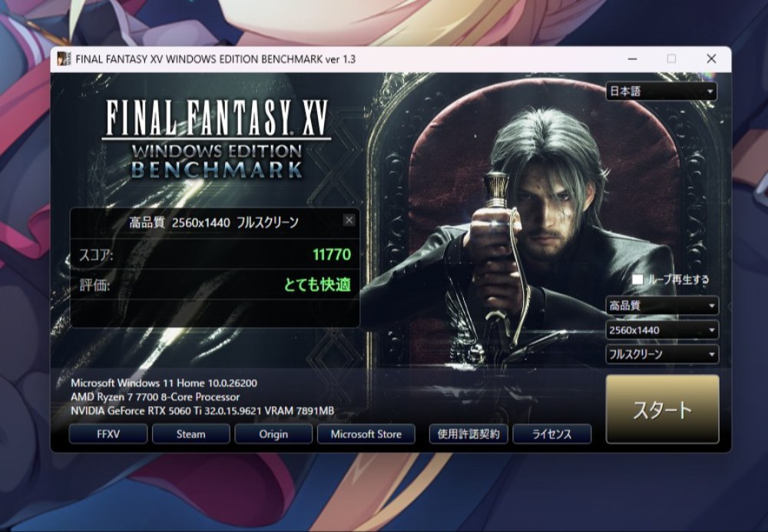Open the 高品質 quality preset dropdown
Screen dimensions: 768x532
662,306
